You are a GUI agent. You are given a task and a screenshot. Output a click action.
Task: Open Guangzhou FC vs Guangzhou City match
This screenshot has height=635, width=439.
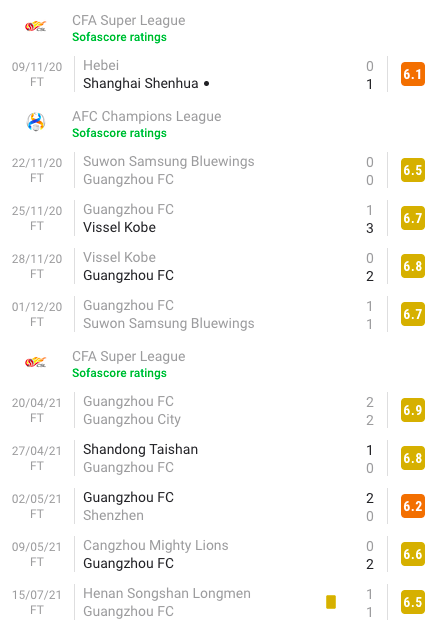[x=220, y=410]
